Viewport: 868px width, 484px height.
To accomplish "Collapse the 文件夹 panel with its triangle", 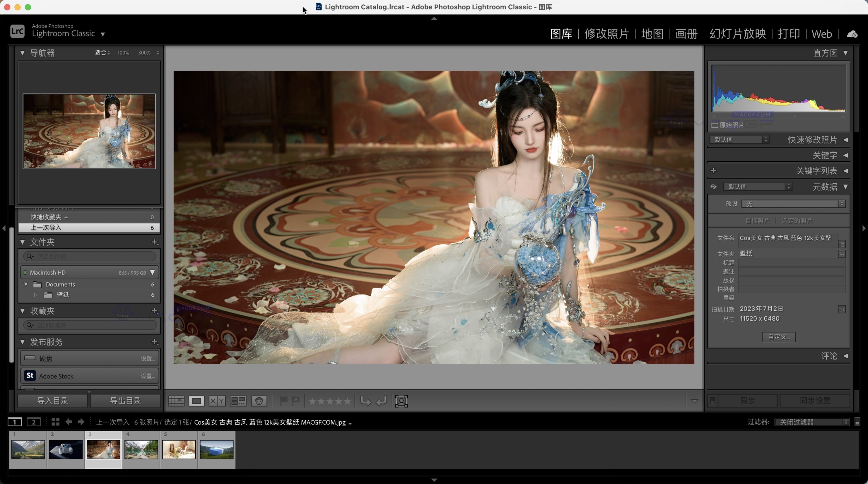I will [22, 242].
